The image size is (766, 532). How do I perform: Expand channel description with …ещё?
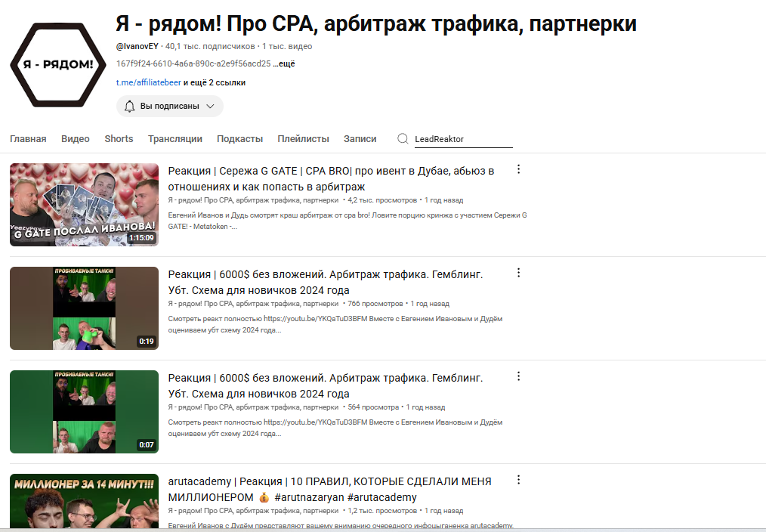(284, 63)
